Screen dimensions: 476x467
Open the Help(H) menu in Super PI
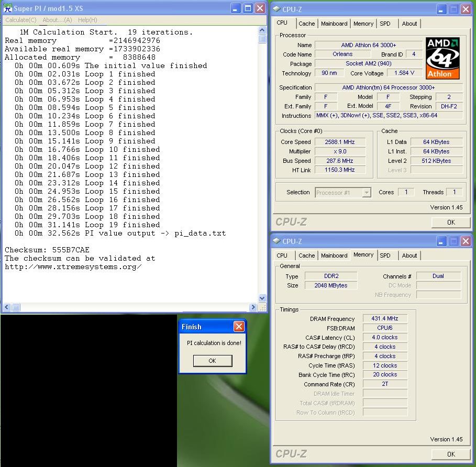click(x=87, y=20)
